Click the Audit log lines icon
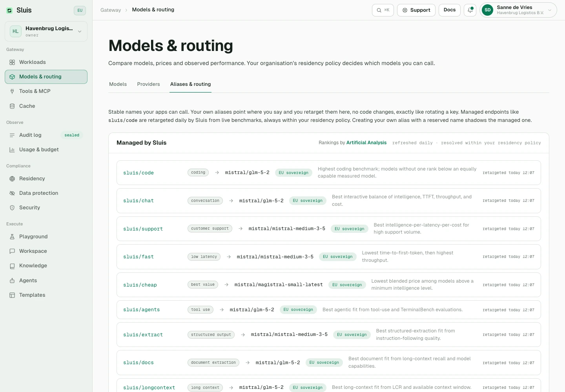The height and width of the screenshot is (392, 565). [12, 135]
